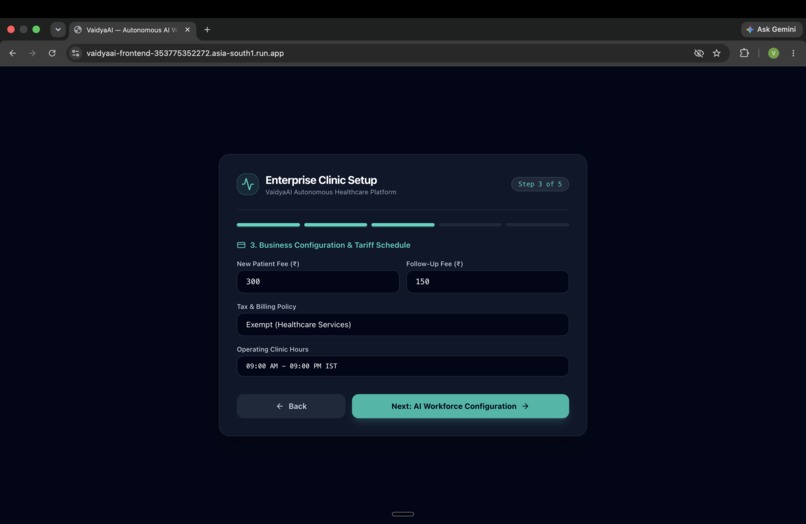Go back using the browser back arrow

tap(12, 53)
